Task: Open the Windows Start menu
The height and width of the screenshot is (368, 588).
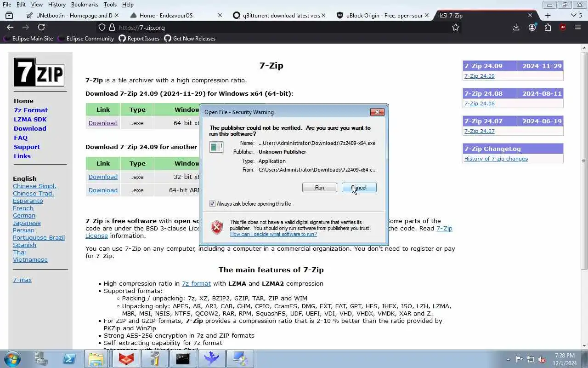Action: pyautogui.click(x=12, y=359)
